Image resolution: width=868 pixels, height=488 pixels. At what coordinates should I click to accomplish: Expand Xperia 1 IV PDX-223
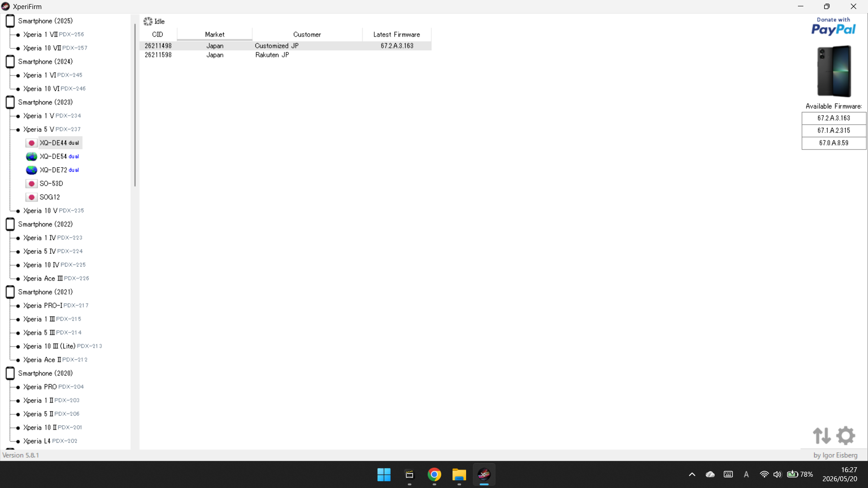point(52,238)
